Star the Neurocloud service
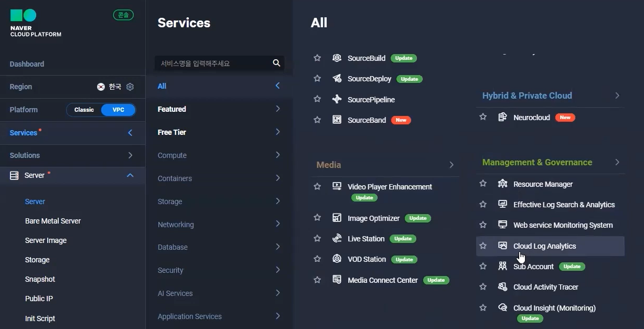This screenshot has height=329, width=644. [483, 117]
